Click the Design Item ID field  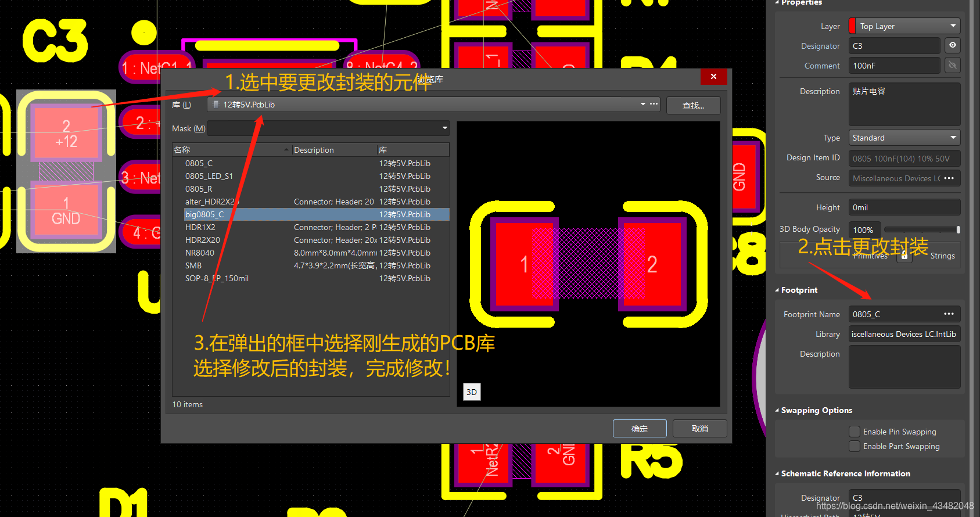point(904,158)
